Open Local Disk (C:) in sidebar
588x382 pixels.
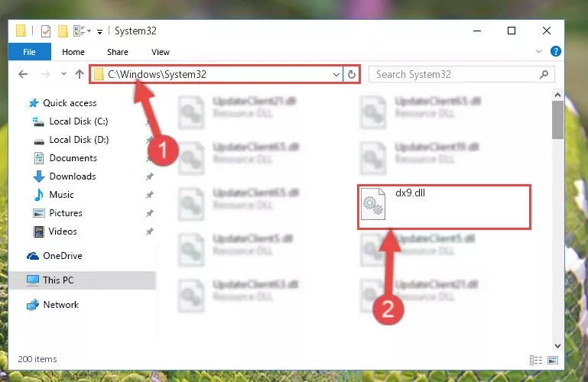pyautogui.click(x=79, y=121)
